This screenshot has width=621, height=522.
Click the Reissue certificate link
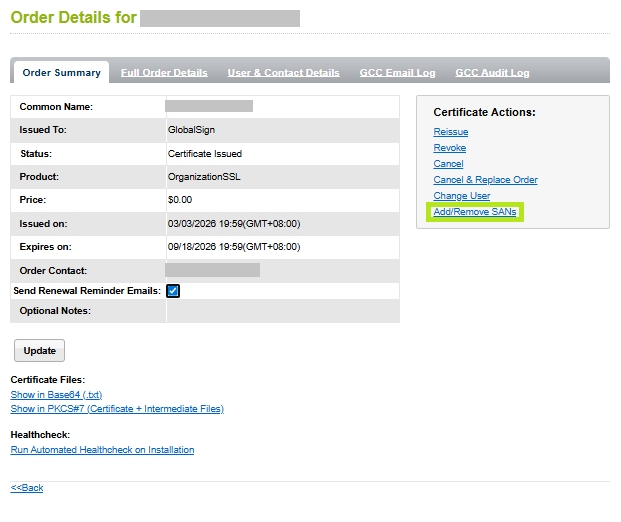click(x=450, y=132)
